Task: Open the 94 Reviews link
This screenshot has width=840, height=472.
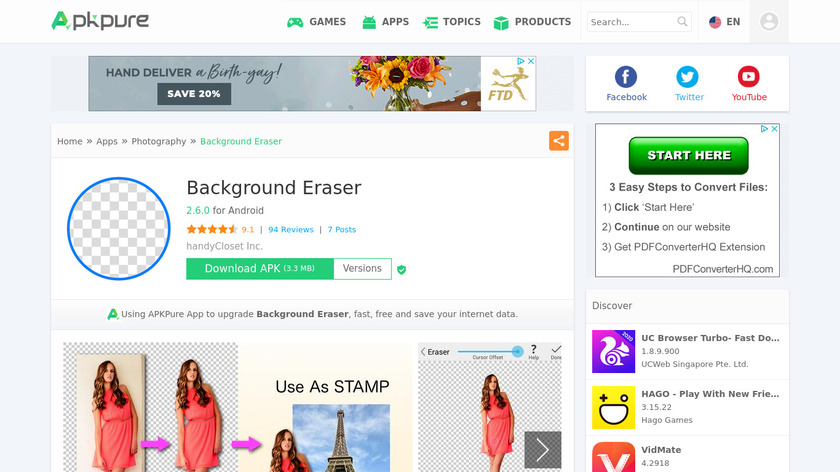Action: pos(290,229)
